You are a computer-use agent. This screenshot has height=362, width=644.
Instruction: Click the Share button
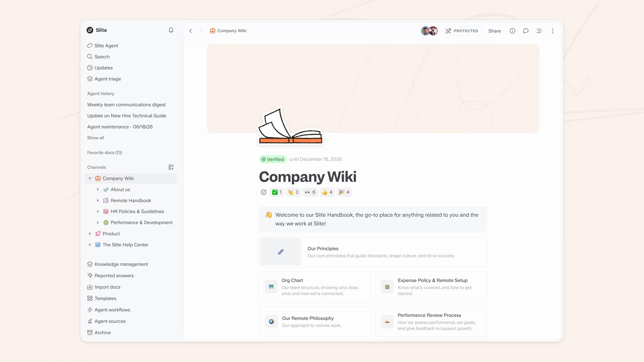coord(494,31)
